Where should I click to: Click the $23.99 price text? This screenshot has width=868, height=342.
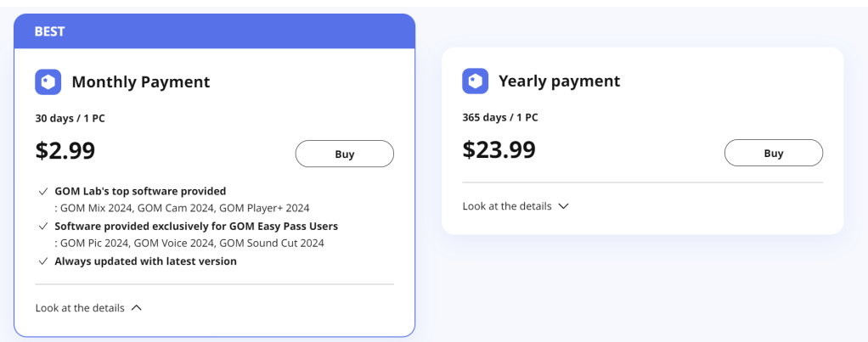[x=499, y=150]
